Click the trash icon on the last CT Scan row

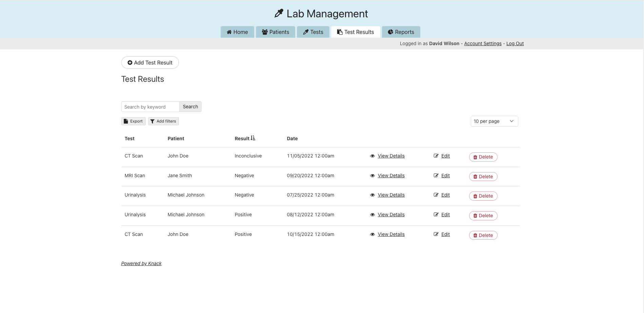[x=475, y=235]
